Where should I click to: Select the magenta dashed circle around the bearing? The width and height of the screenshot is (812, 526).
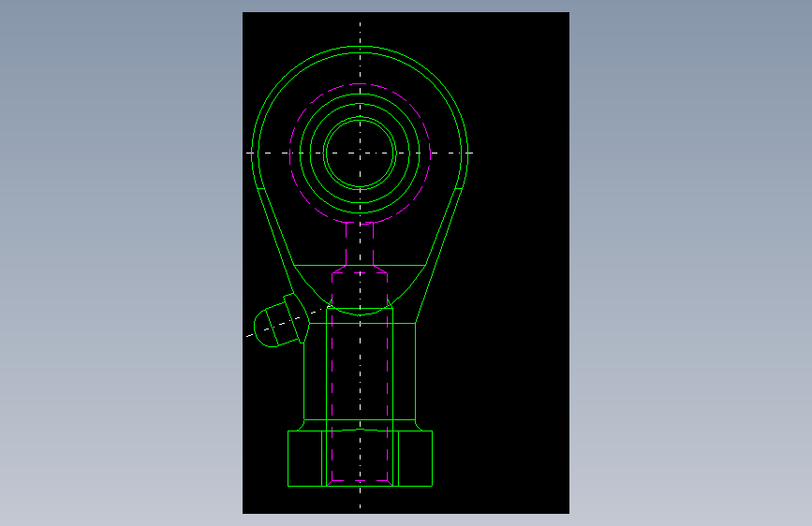click(360, 153)
